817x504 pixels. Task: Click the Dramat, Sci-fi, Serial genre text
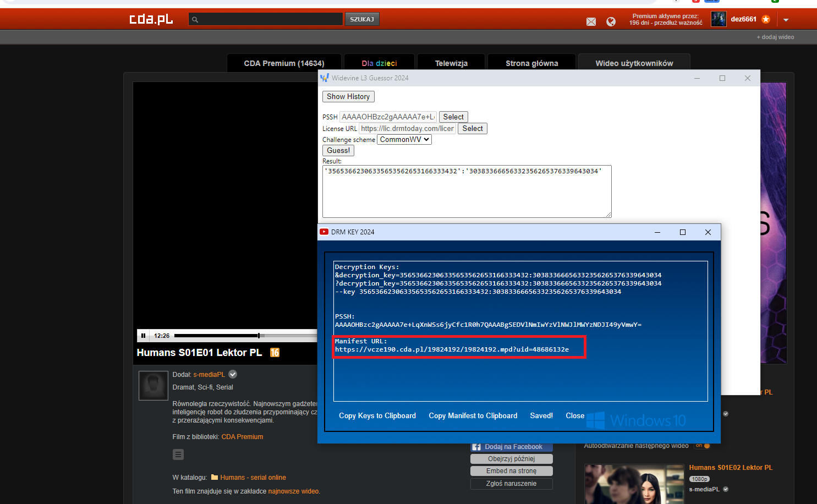pyautogui.click(x=202, y=387)
